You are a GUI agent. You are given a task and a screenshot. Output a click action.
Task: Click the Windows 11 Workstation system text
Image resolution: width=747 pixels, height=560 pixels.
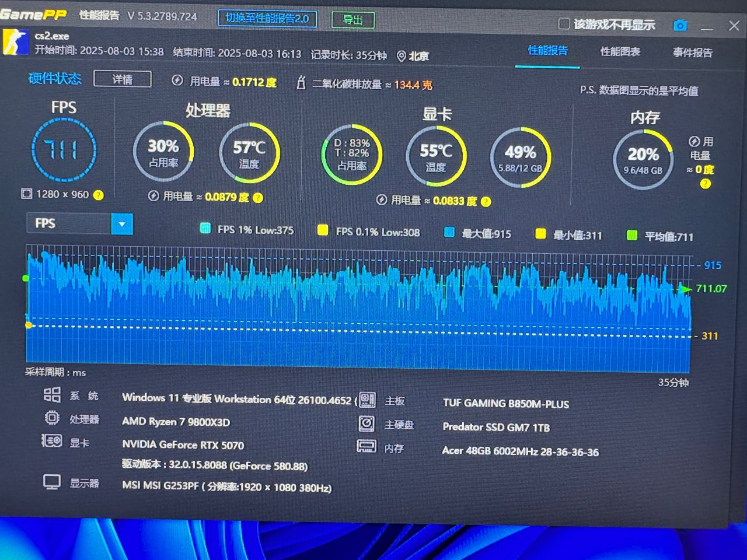pos(239,400)
